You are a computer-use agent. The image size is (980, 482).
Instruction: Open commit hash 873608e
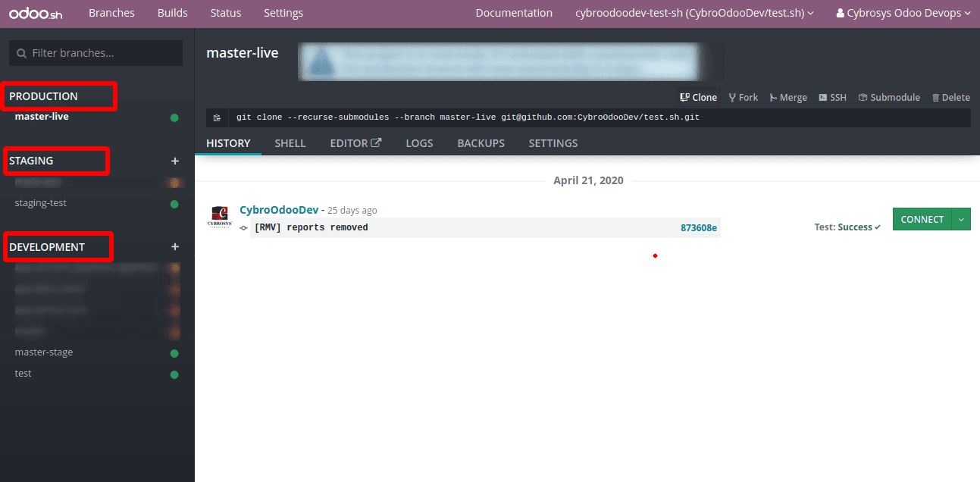(699, 227)
